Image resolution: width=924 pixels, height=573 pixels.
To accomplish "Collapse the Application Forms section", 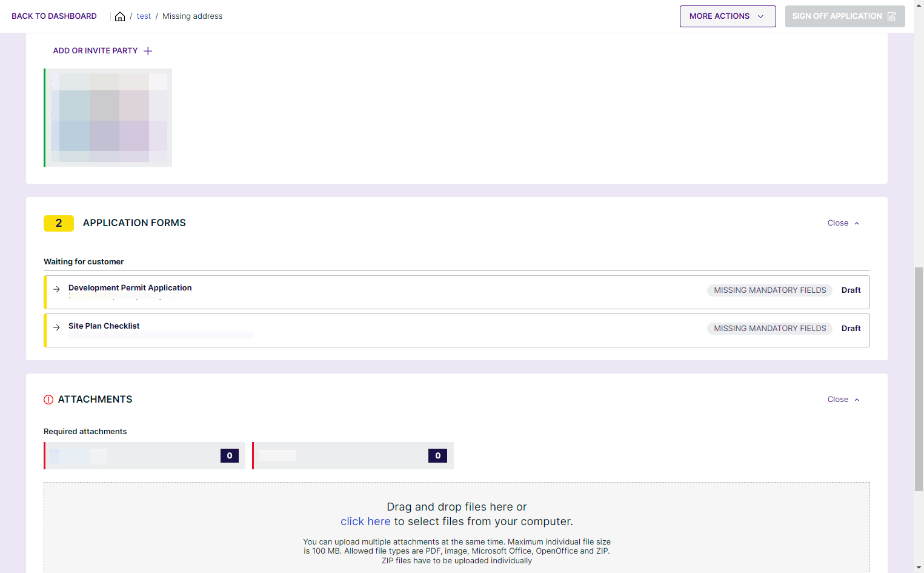I will (x=843, y=223).
